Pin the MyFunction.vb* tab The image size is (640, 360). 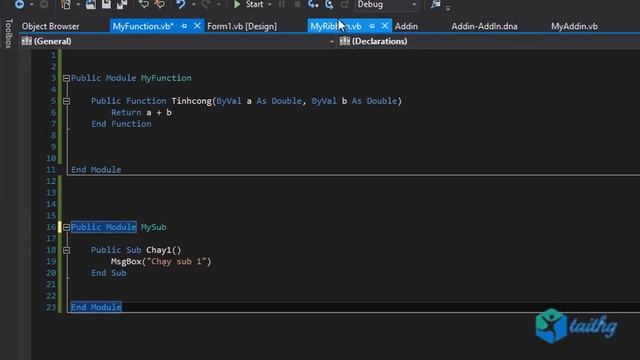pos(184,26)
